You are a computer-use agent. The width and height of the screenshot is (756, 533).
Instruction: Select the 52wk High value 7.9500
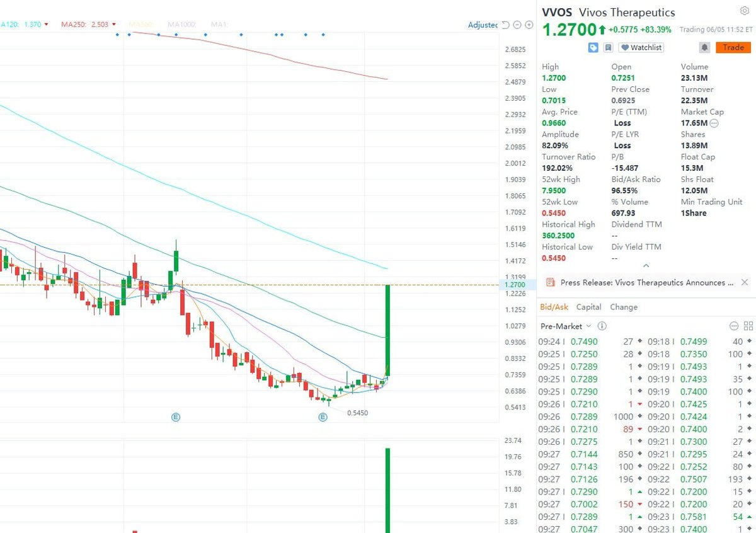(x=554, y=190)
